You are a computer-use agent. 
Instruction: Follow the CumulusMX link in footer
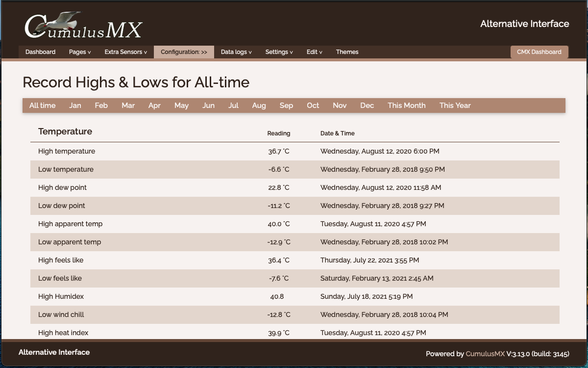[x=485, y=354]
